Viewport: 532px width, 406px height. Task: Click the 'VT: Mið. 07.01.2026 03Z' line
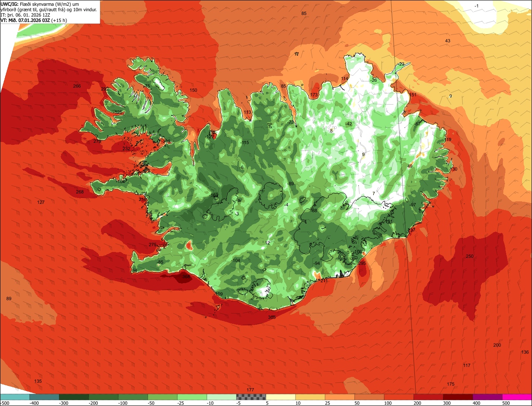tap(34, 20)
